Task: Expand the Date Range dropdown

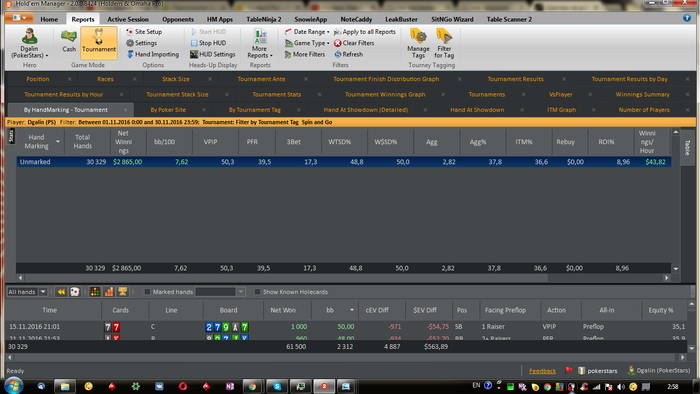Action: tap(307, 32)
